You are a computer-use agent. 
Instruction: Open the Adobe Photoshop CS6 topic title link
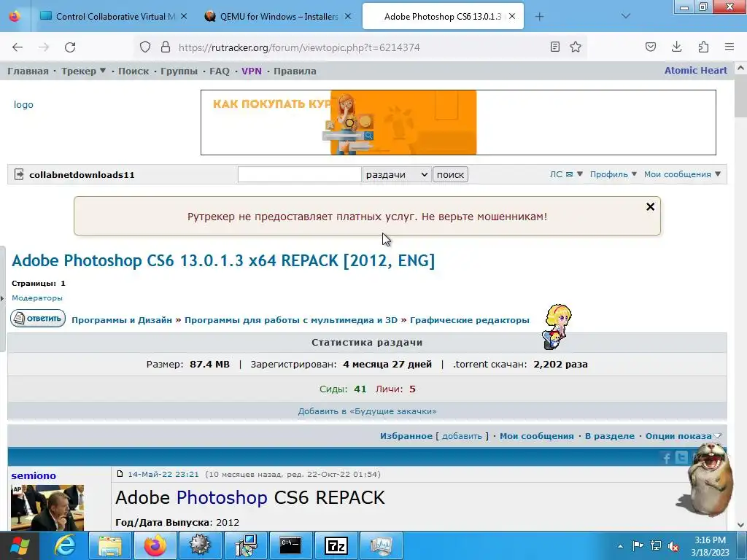coord(223,260)
